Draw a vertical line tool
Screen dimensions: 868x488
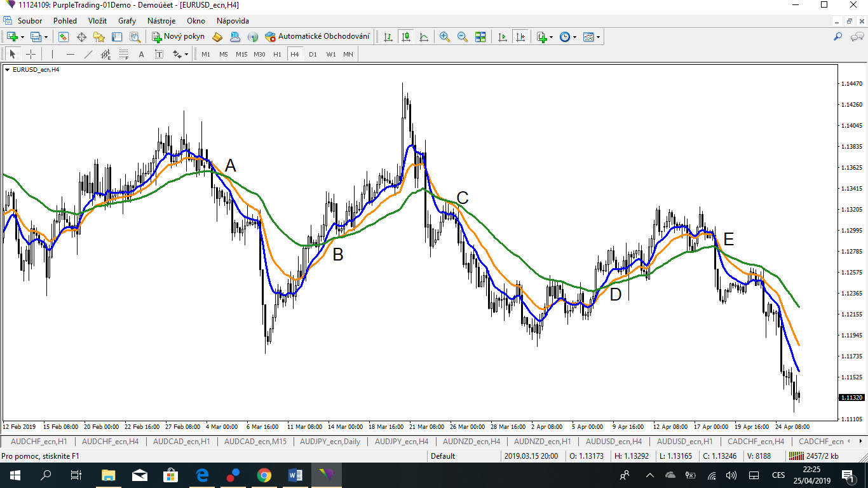click(52, 54)
